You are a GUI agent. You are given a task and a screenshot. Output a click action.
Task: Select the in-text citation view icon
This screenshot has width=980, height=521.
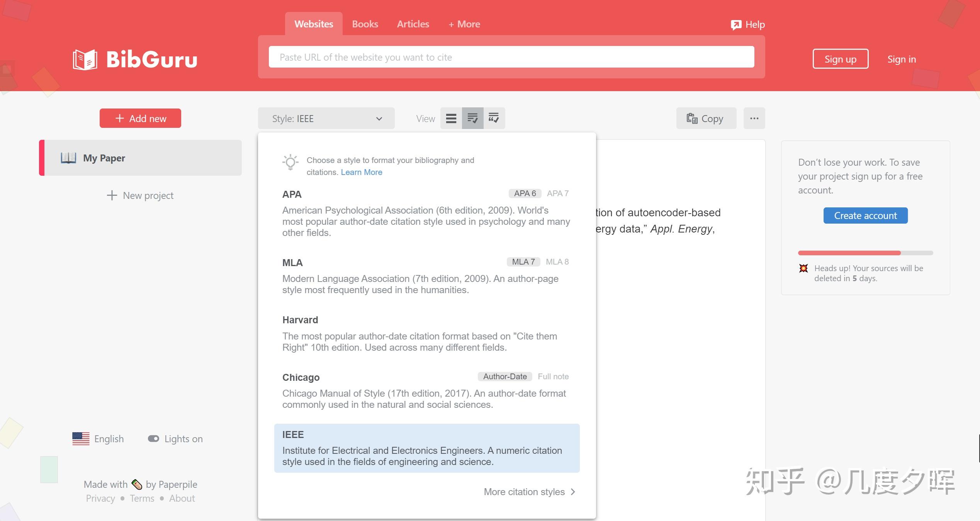pyautogui.click(x=494, y=118)
